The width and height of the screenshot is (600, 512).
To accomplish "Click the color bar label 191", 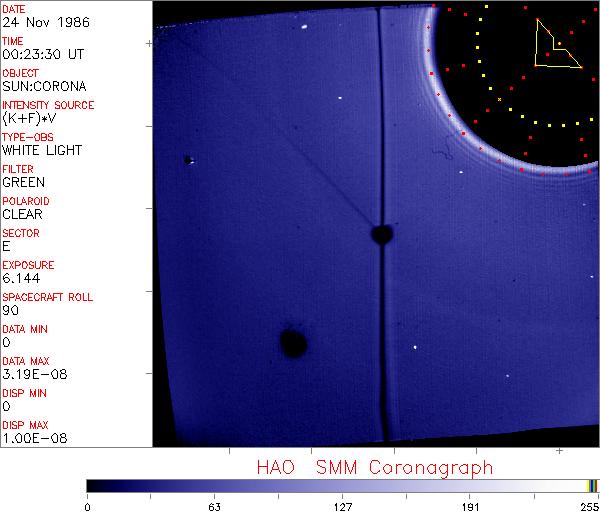I will tap(470, 507).
